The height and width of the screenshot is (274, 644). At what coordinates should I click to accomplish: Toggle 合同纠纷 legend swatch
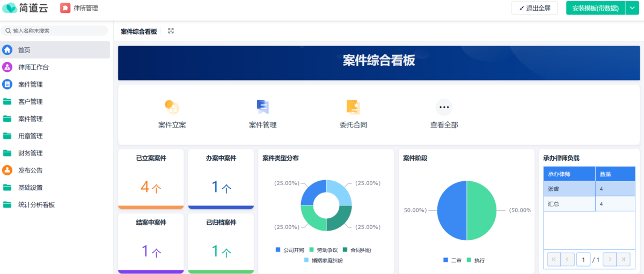point(345,250)
